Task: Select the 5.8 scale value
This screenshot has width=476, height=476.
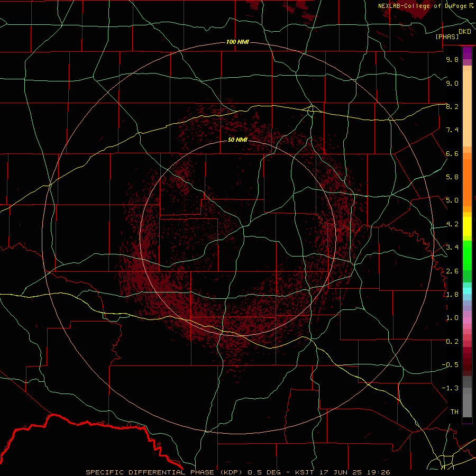Action: click(452, 177)
